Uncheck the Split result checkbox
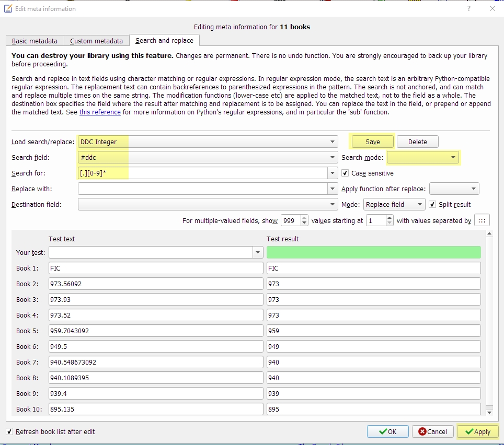The height and width of the screenshot is (445, 504). click(x=432, y=204)
